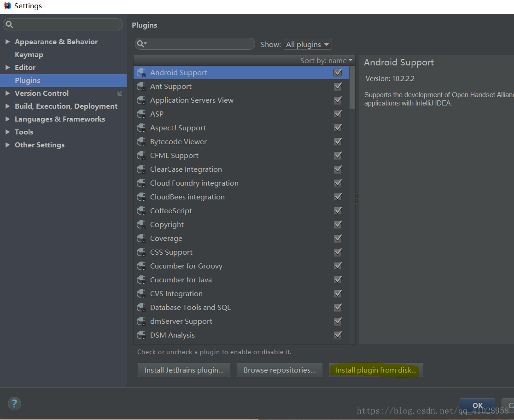The width and height of the screenshot is (514, 420).
Task: Open the Appearance & Behavior settings page
Action: coord(56,41)
